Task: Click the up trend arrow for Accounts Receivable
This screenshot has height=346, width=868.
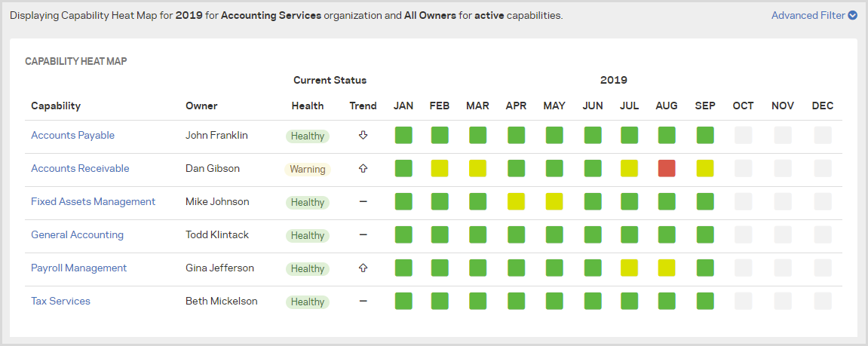Action: coord(363,169)
